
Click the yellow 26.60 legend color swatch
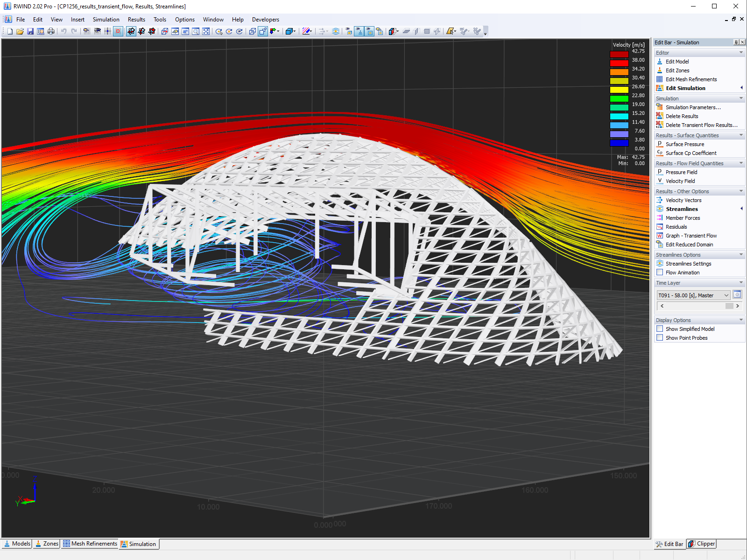click(619, 90)
